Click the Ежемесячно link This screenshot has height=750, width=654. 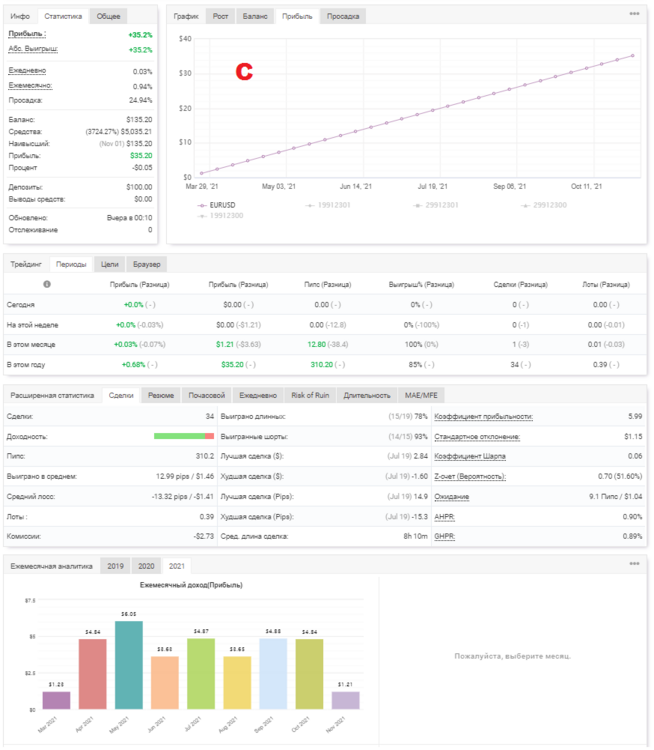click(30, 85)
